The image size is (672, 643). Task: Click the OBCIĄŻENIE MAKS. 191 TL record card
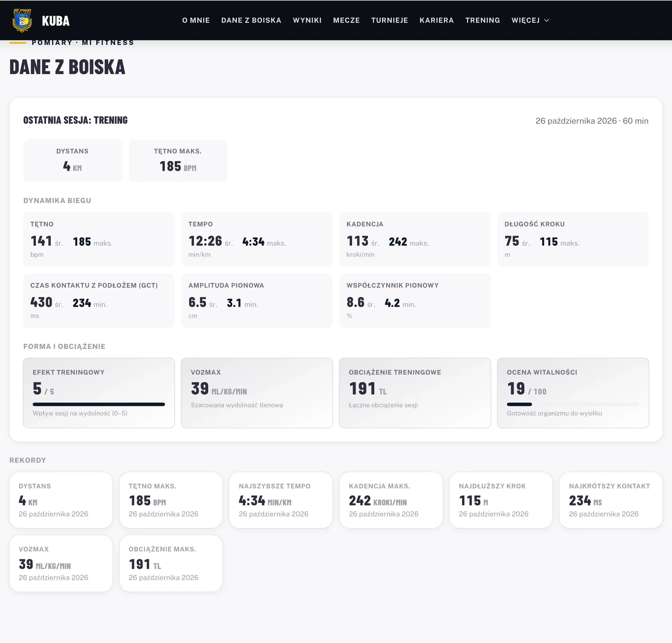click(x=171, y=563)
